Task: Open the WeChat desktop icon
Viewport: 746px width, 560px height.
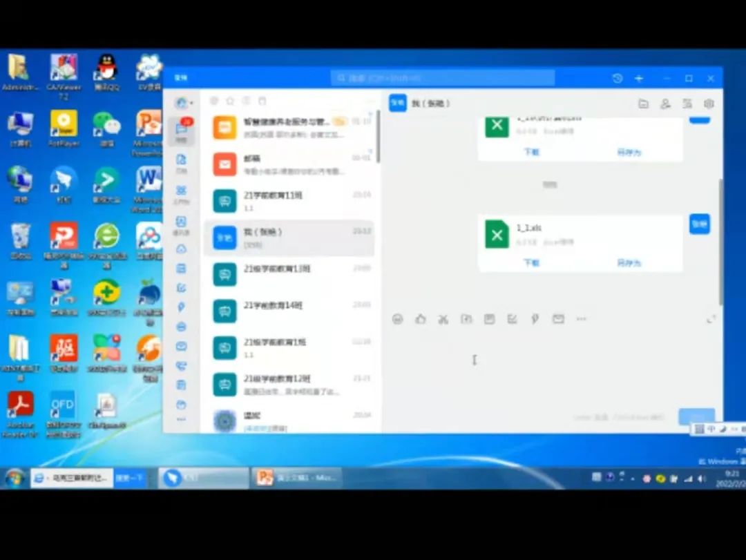Action: click(x=106, y=128)
